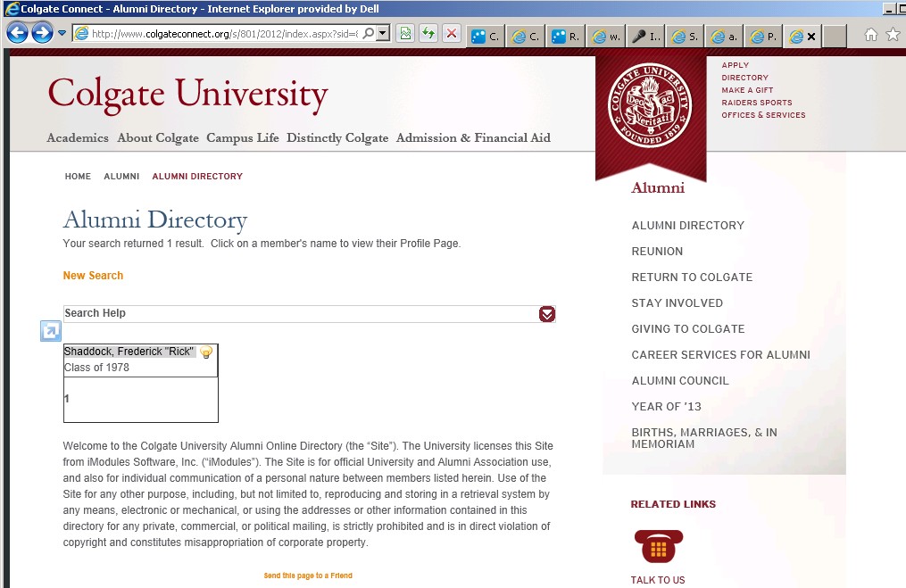This screenshot has height=588, width=906.
Task: Open Admission & Financial Aid menu
Action: (x=473, y=137)
